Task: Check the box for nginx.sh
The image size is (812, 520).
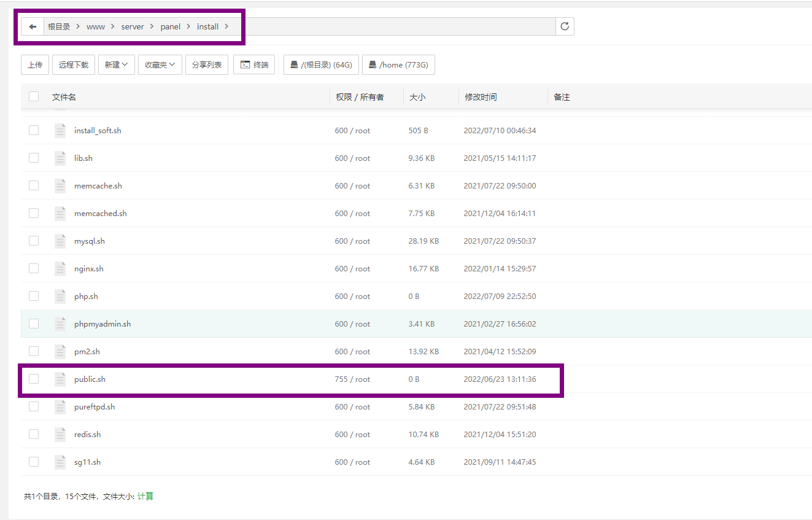Action: [34, 268]
